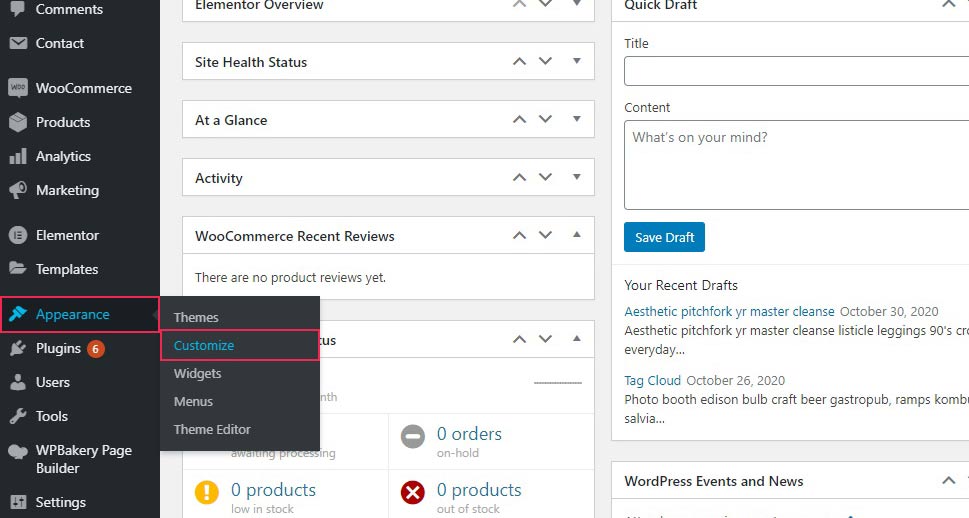Screen dimensions: 969x518
Task: Move Activity panel up
Action: coord(519,177)
